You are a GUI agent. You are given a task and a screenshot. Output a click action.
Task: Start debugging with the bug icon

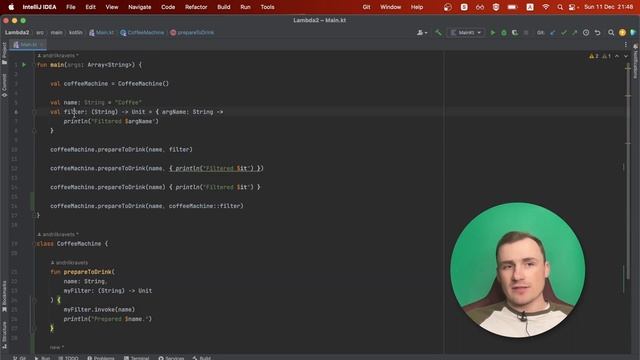[x=504, y=33]
